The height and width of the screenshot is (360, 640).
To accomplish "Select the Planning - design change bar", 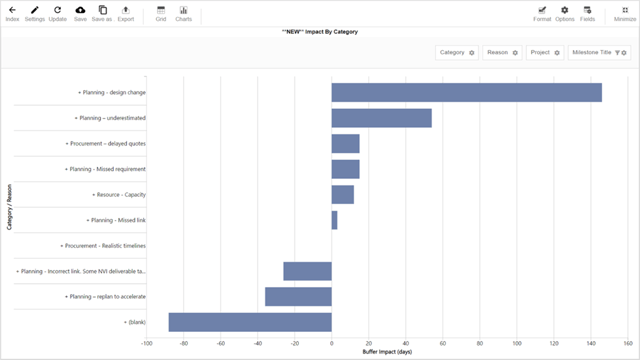I will (x=467, y=93).
